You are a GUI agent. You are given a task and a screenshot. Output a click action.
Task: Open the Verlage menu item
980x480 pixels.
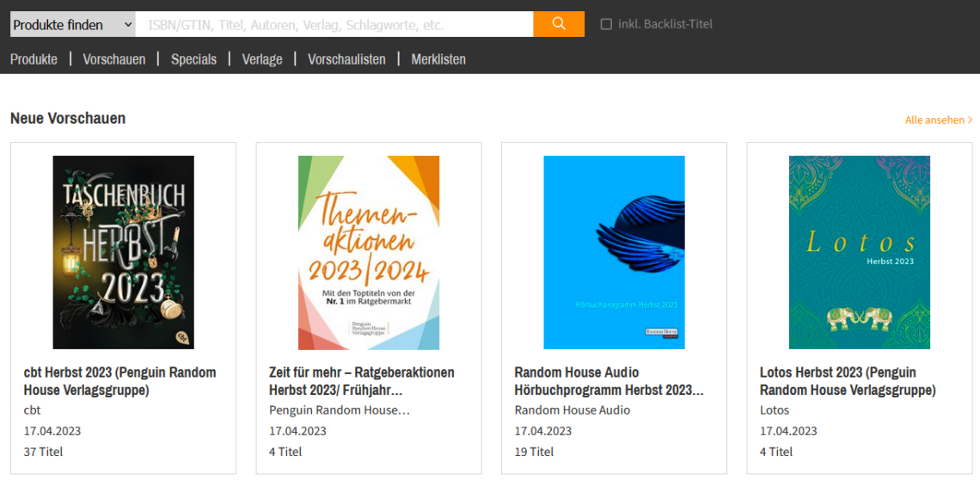[x=262, y=59]
